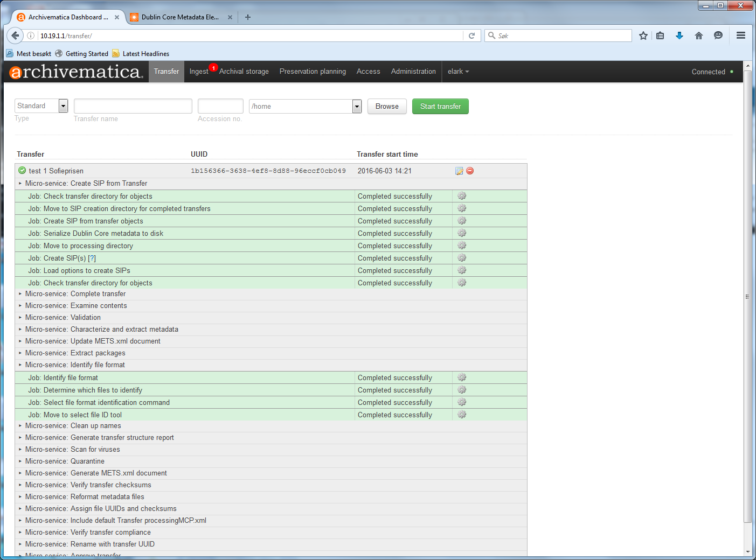Click the browser Søk search box
This screenshot has height=560, width=756.
coord(558,36)
